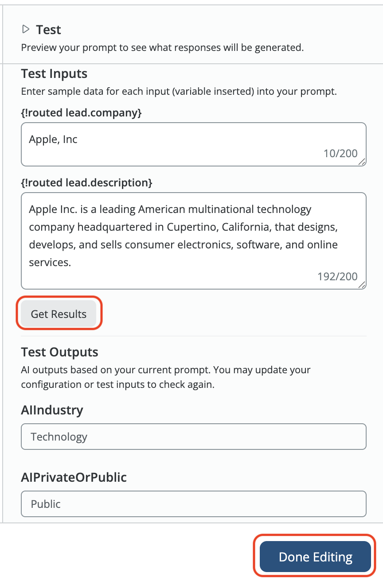Grab the company field resize handle
Image resolution: width=383 pixels, height=588 pixels.
(x=362, y=162)
